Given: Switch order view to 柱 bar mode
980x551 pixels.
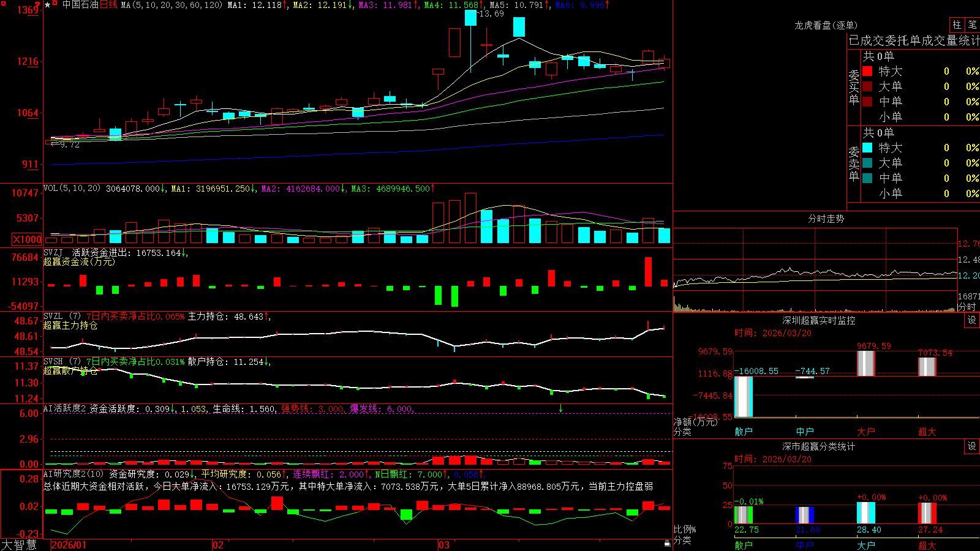Looking at the screenshot, I should [957, 24].
